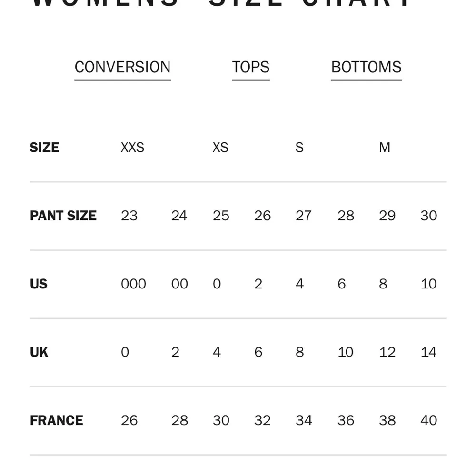
Task: Select US size 00 value
Action: 179,284
